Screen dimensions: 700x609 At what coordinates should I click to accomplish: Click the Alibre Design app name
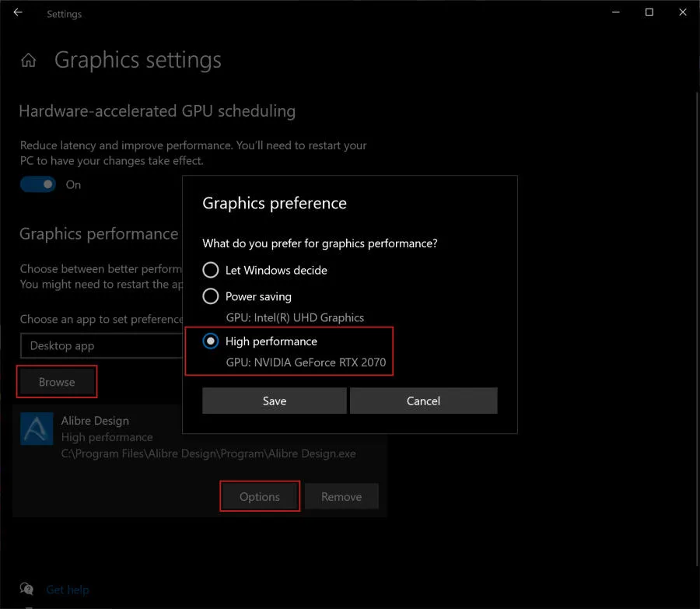point(95,421)
